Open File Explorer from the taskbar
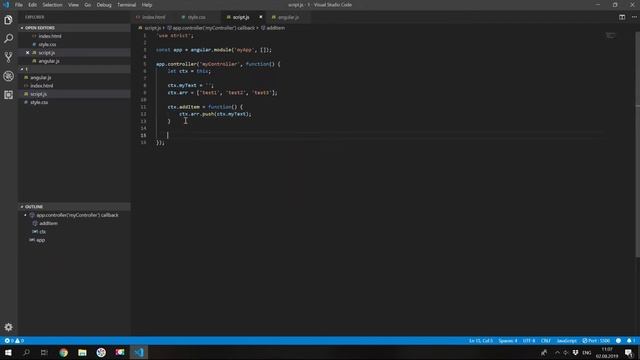 point(82,352)
